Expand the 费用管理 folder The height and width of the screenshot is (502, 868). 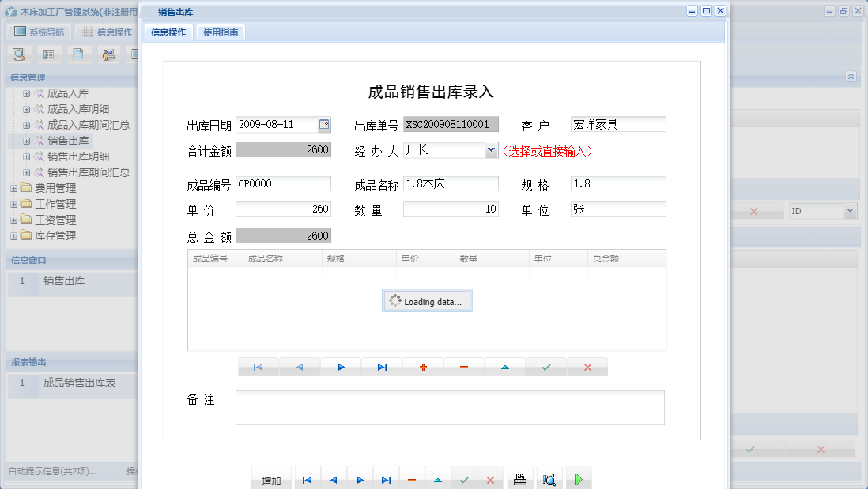[14, 188]
